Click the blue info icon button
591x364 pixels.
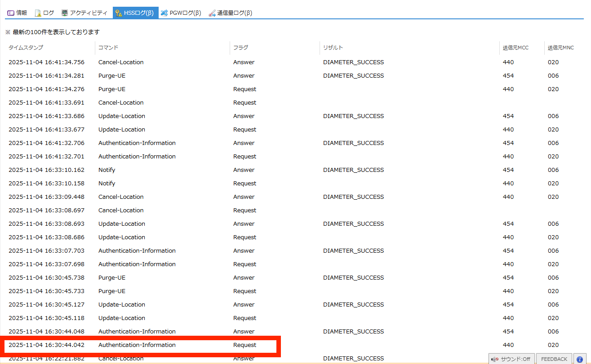[580, 359]
